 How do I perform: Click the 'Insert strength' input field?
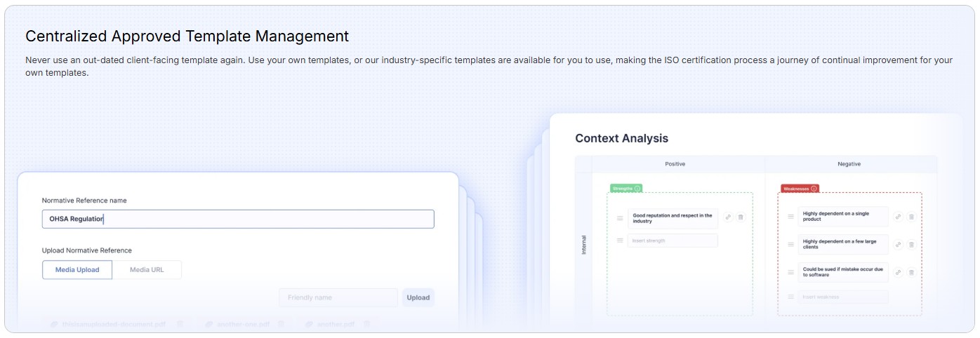coord(673,241)
